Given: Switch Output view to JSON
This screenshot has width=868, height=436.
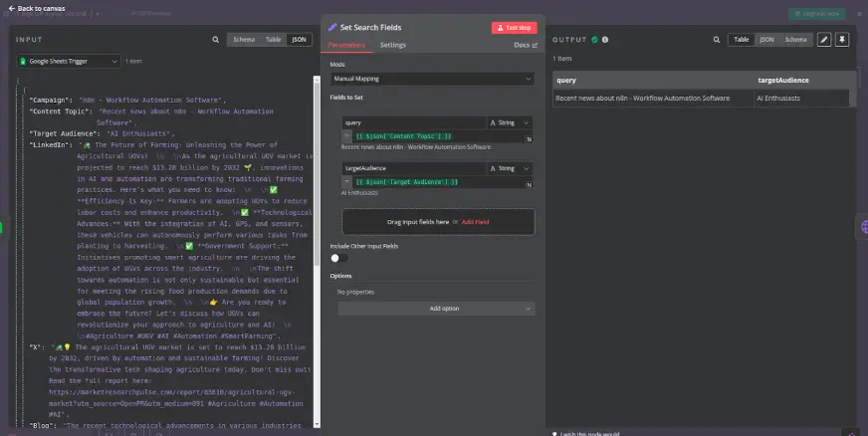Looking at the screenshot, I should (x=766, y=40).
